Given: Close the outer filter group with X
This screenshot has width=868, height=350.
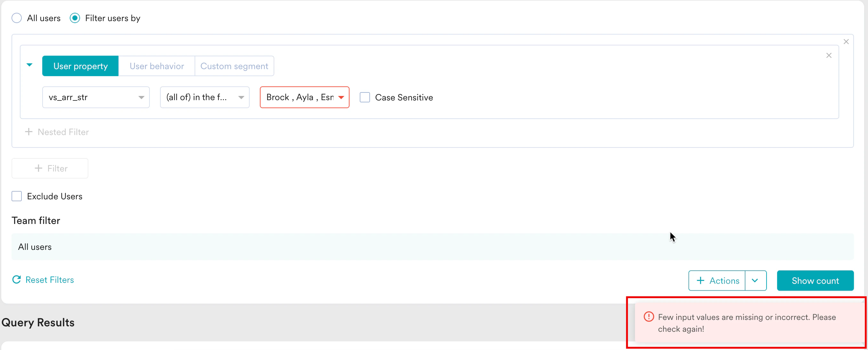Looking at the screenshot, I should [846, 42].
